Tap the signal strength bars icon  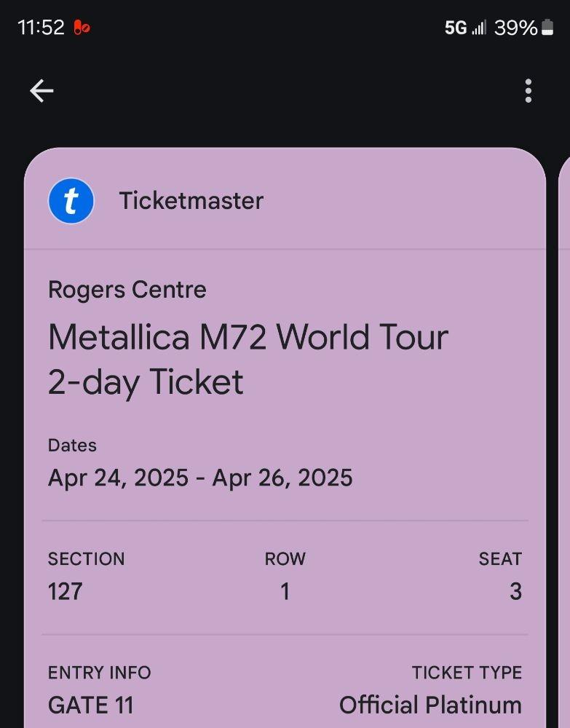(479, 28)
